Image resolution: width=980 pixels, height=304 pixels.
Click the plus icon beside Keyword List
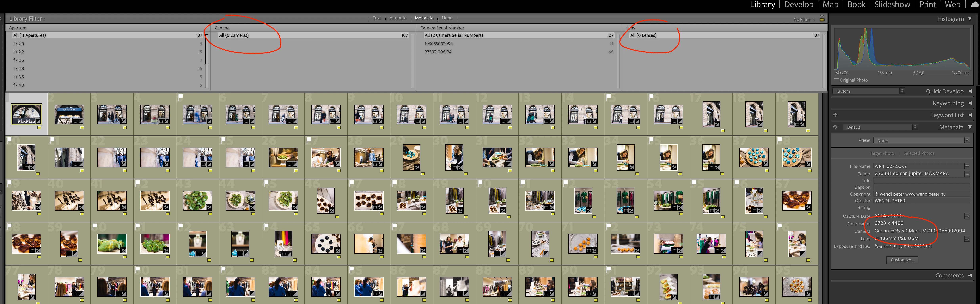(835, 115)
